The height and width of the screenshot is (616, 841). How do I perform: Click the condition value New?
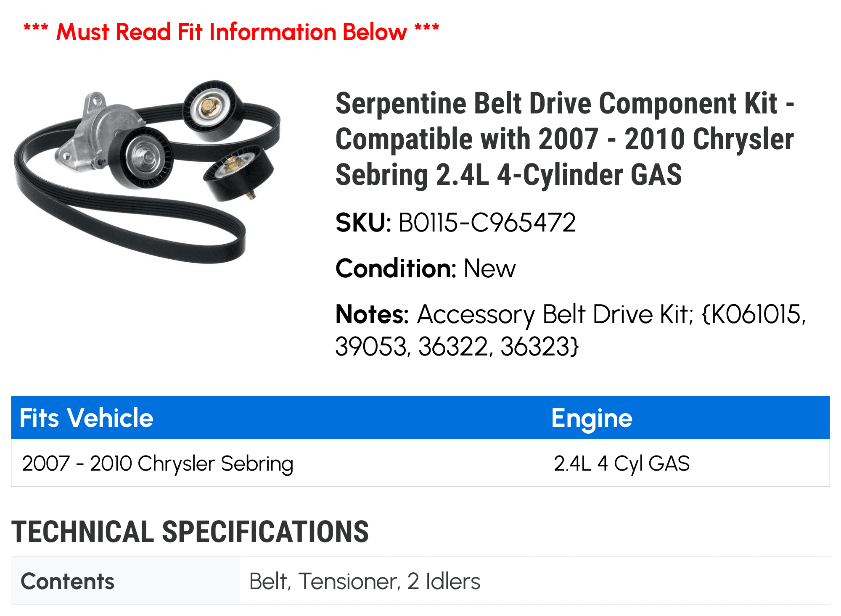coord(489,268)
